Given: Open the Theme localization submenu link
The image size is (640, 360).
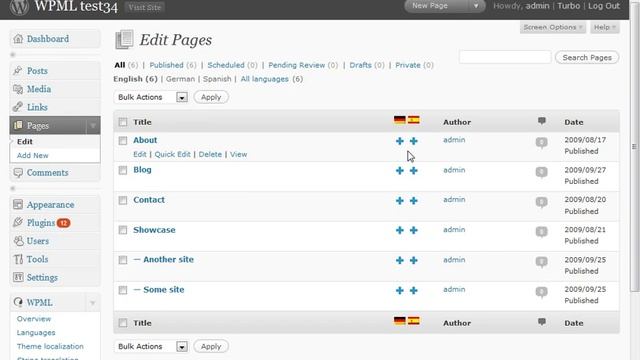Looking at the screenshot, I should click(50, 346).
